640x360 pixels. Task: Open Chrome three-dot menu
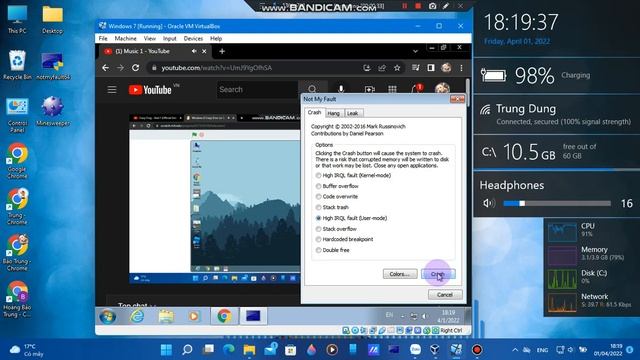(462, 68)
